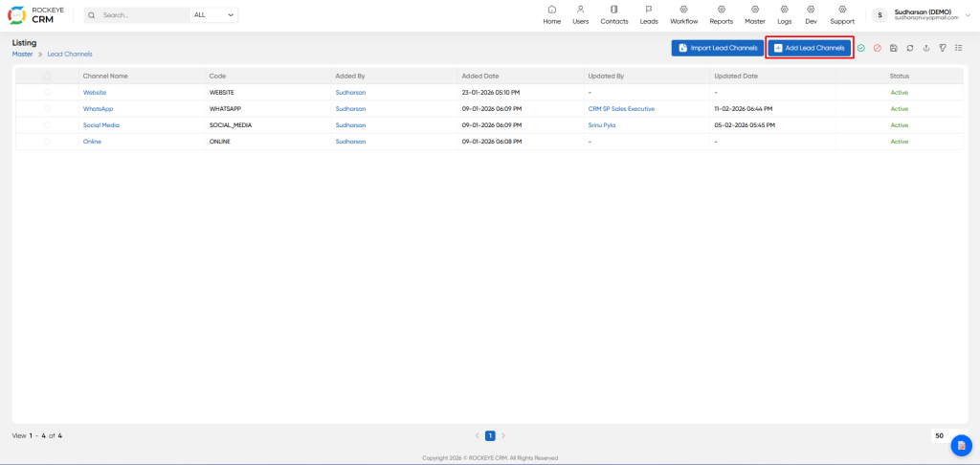Open the Leads menu
The width and height of the screenshot is (980, 465).
point(649,15)
